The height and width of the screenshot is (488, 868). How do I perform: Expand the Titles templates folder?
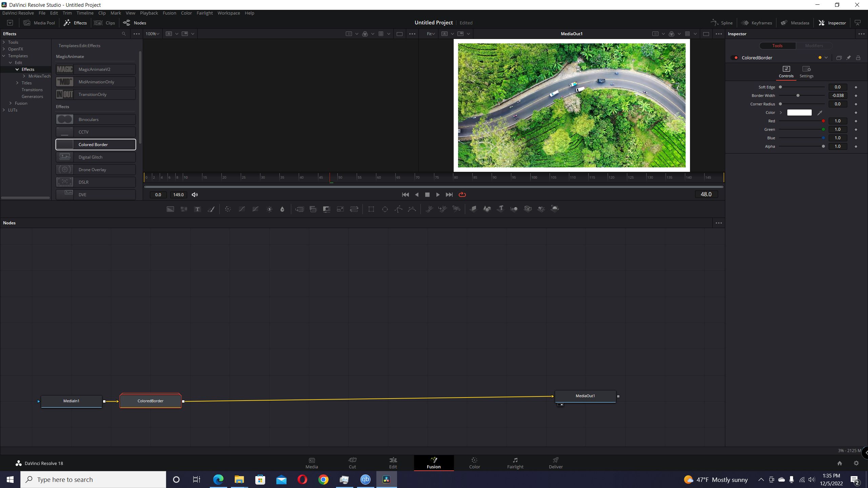(17, 83)
